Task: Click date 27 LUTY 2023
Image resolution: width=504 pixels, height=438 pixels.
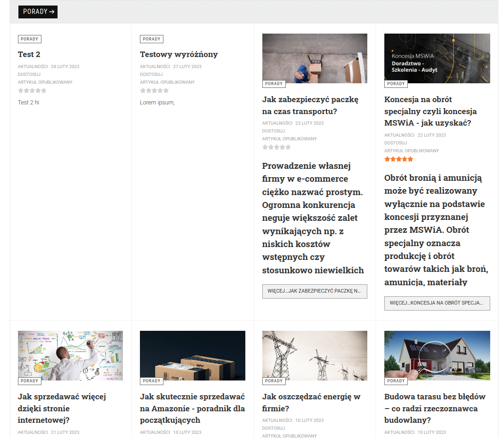Action: (187, 67)
